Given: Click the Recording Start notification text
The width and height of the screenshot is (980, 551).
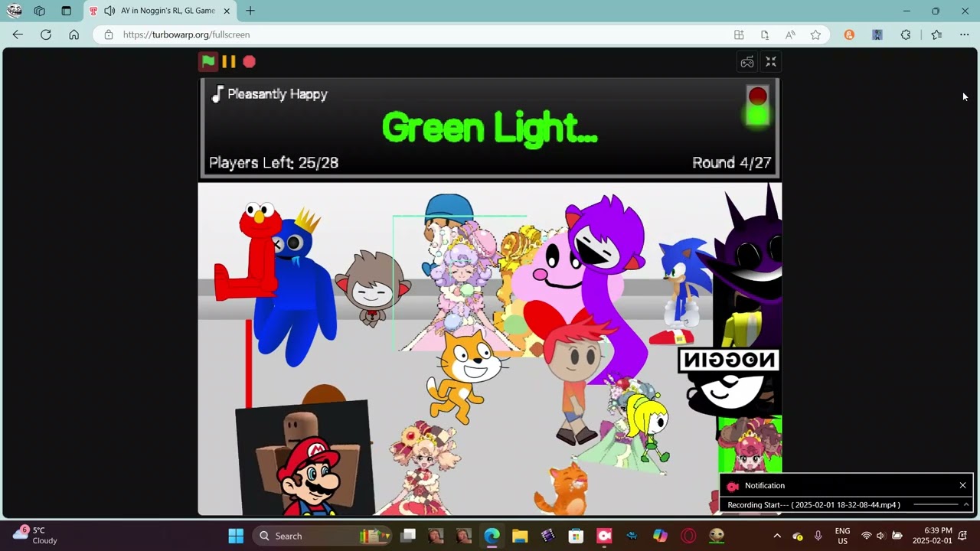Looking at the screenshot, I should point(813,505).
